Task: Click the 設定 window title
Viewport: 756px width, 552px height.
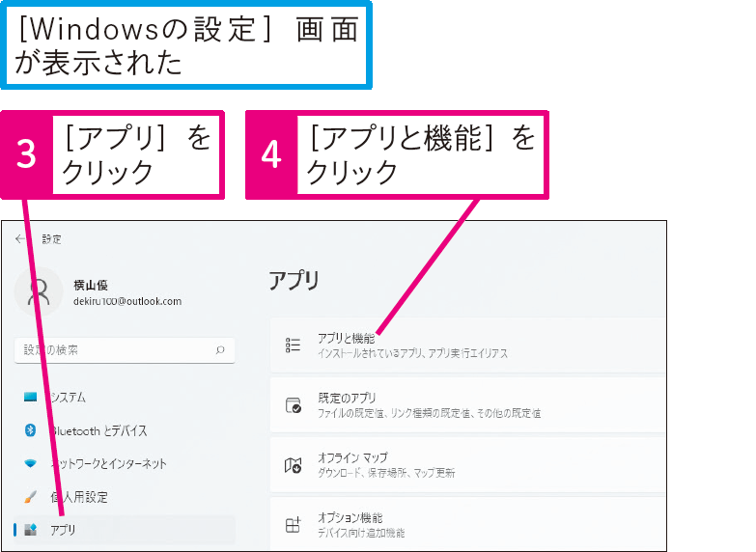Action: click(51, 239)
